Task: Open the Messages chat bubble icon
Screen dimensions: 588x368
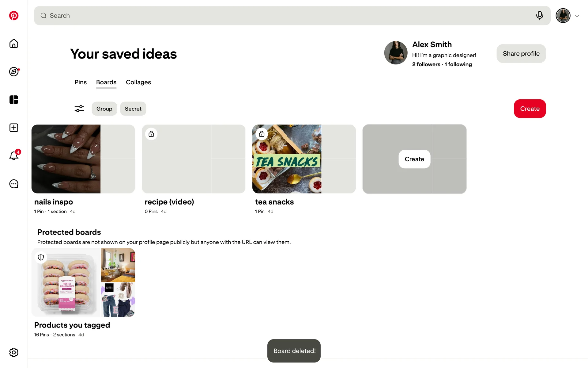Action: tap(14, 184)
